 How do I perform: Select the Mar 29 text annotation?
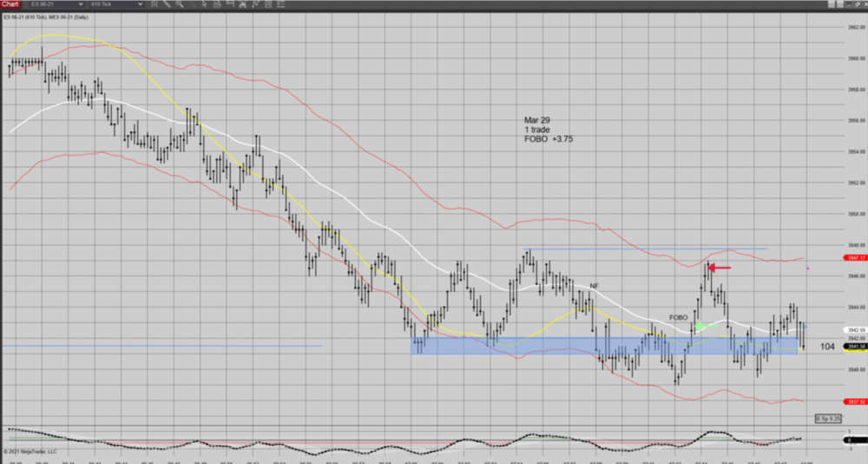click(536, 120)
